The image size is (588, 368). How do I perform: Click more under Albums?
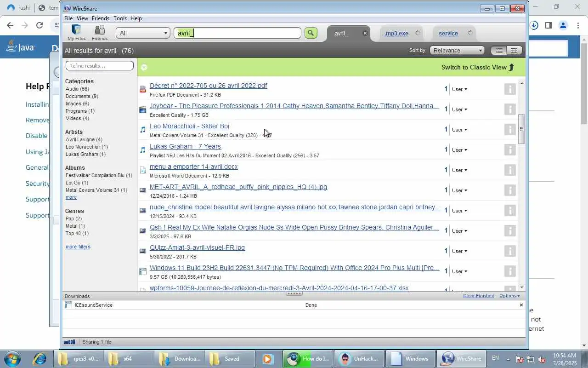coord(71,197)
